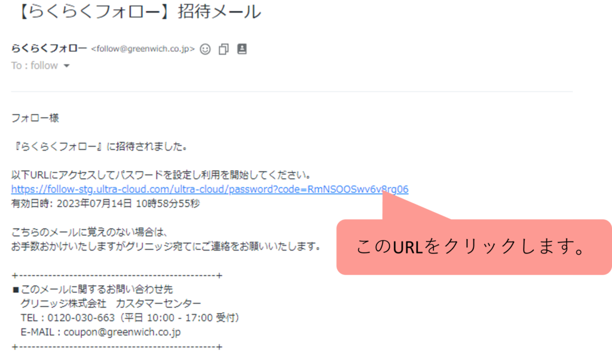Image resolution: width=612 pixels, height=364 pixels.
Task: Click the subject 【らくらくフォロー】招待メール
Action: coord(139,11)
